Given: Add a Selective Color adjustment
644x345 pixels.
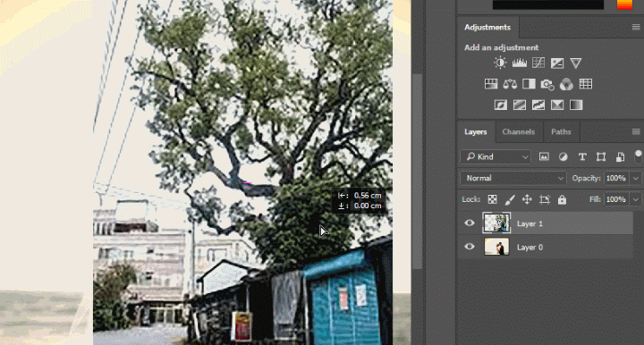Looking at the screenshot, I should tap(557, 105).
